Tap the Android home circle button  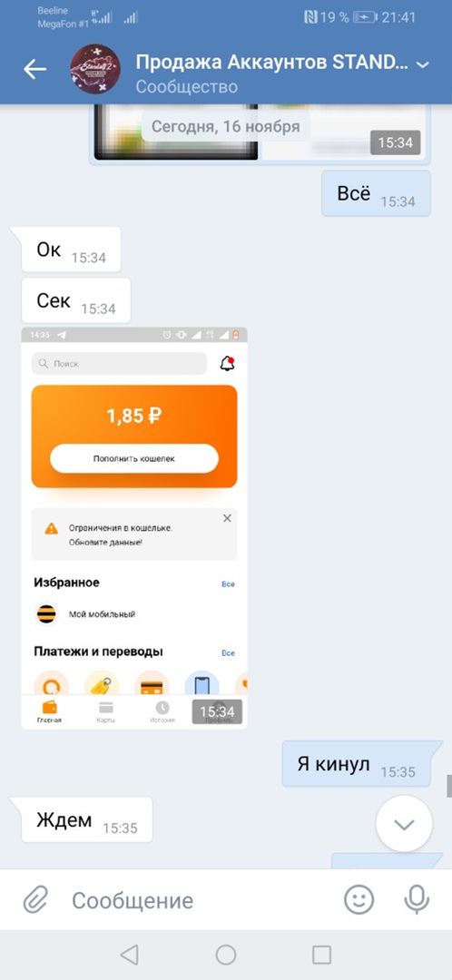point(226,955)
